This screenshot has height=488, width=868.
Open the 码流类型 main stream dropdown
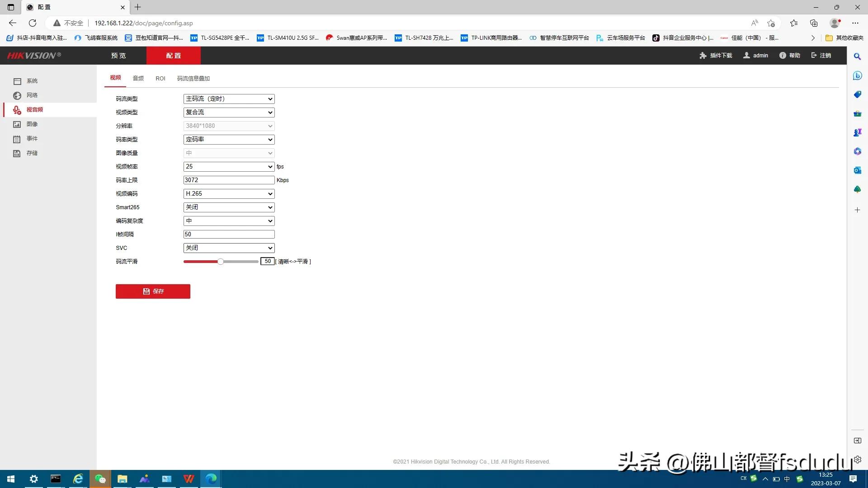tap(228, 99)
